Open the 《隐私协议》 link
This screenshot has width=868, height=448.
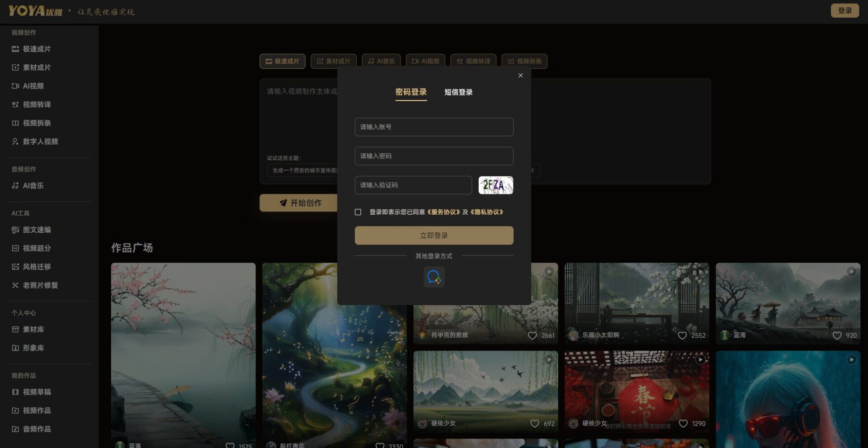(486, 212)
